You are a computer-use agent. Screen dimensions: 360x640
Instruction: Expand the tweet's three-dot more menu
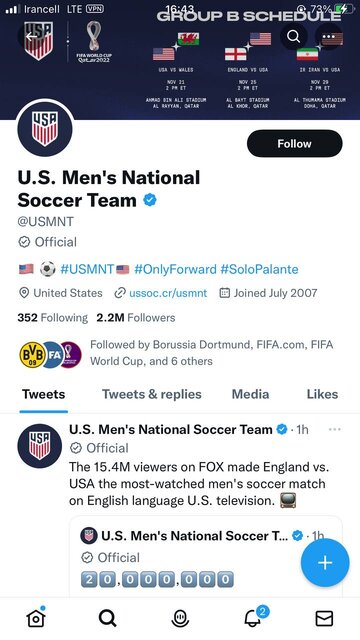pos(335,429)
